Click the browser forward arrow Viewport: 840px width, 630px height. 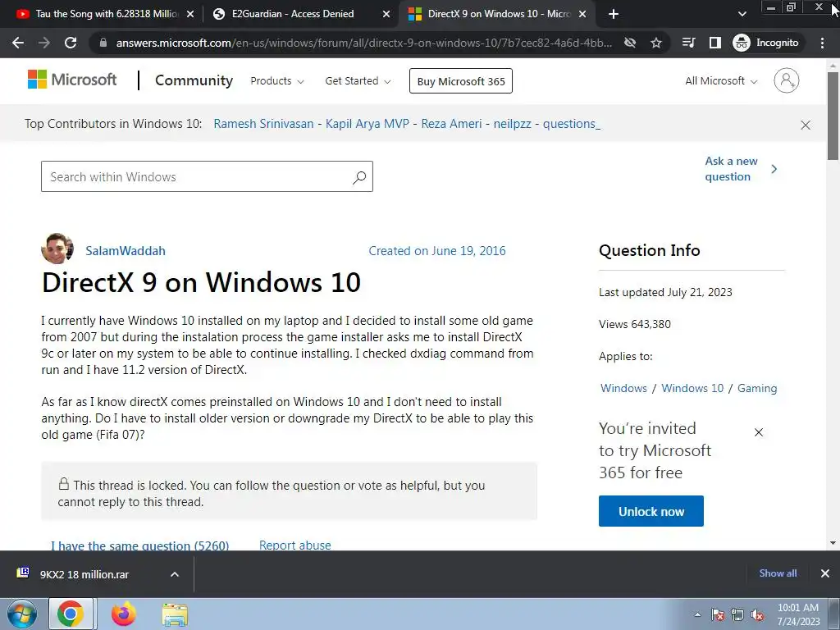tap(44, 43)
